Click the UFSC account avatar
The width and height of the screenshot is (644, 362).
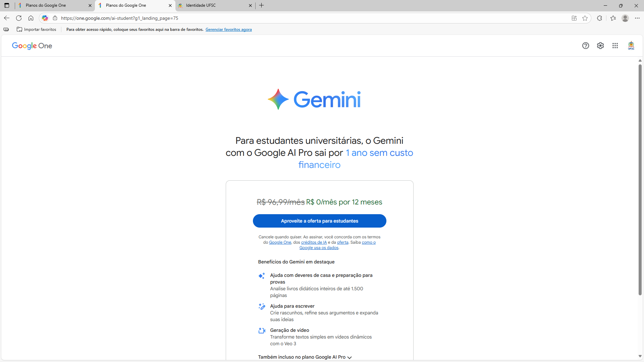pyautogui.click(x=631, y=46)
